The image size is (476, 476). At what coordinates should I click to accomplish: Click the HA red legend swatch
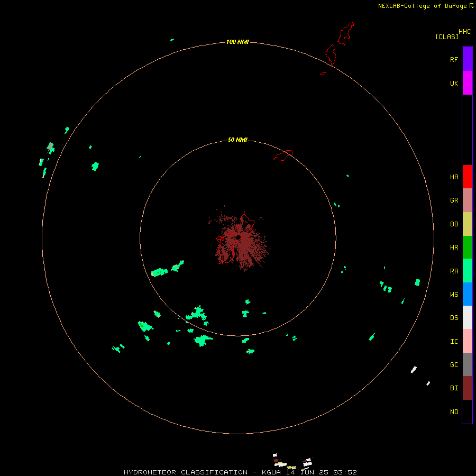(467, 177)
